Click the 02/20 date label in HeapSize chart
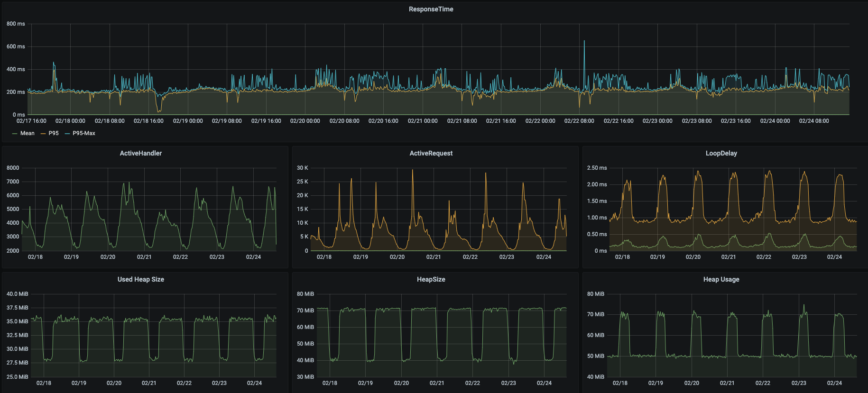Viewport: 868px width, 393px height. click(401, 383)
